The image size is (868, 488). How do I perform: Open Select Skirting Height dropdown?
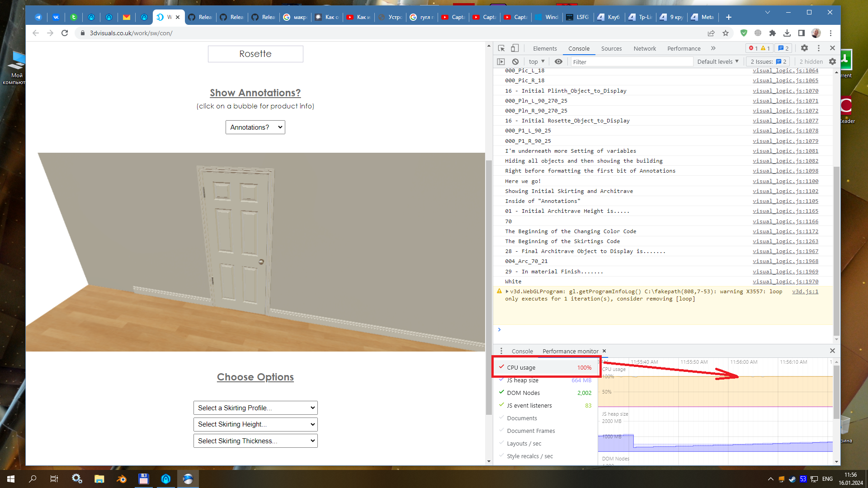(x=255, y=424)
